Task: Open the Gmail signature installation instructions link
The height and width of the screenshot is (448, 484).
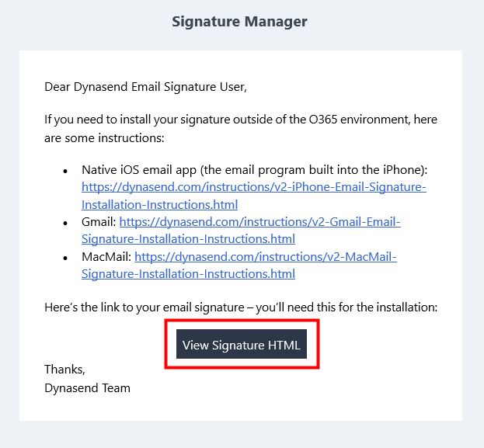Action: [x=259, y=222]
